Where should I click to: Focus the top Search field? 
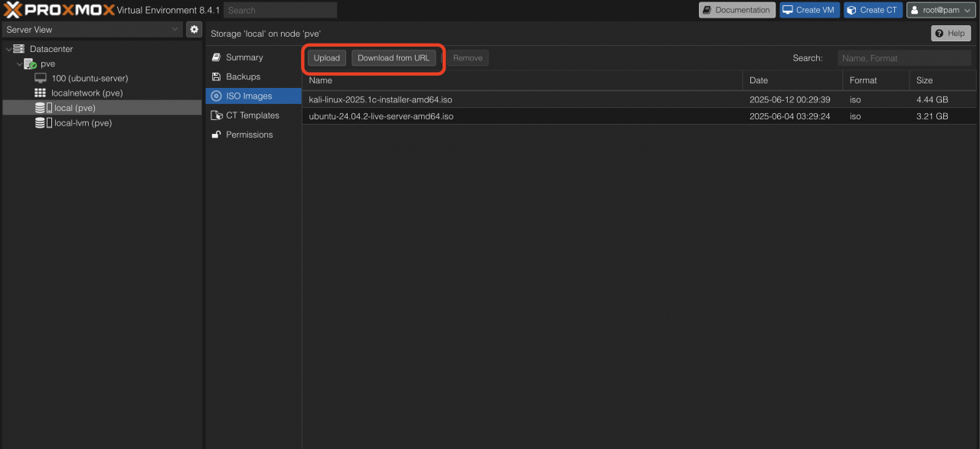[x=280, y=10]
